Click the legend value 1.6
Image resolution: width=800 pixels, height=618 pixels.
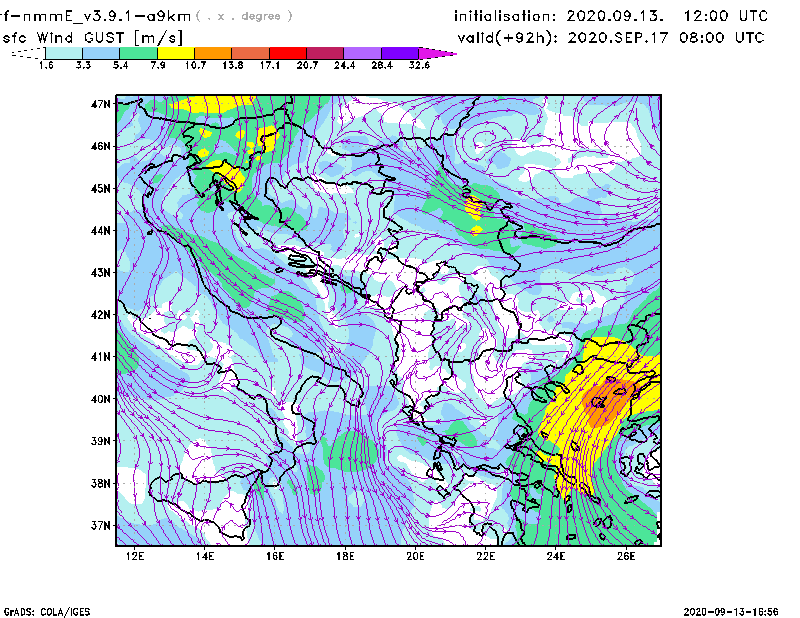pos(46,65)
